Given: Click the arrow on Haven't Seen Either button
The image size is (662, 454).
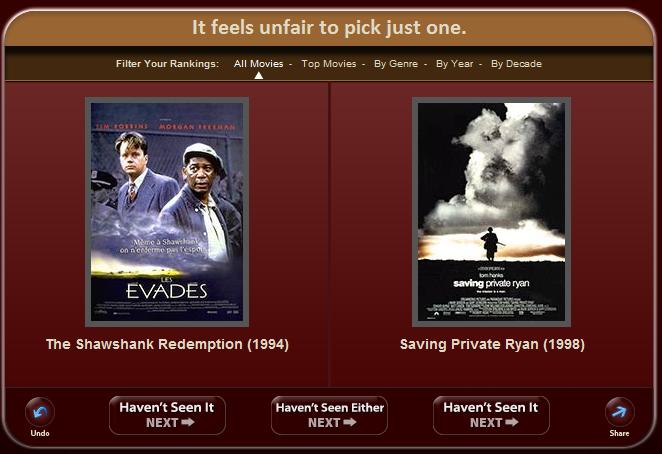Looking at the screenshot, I should (x=350, y=422).
